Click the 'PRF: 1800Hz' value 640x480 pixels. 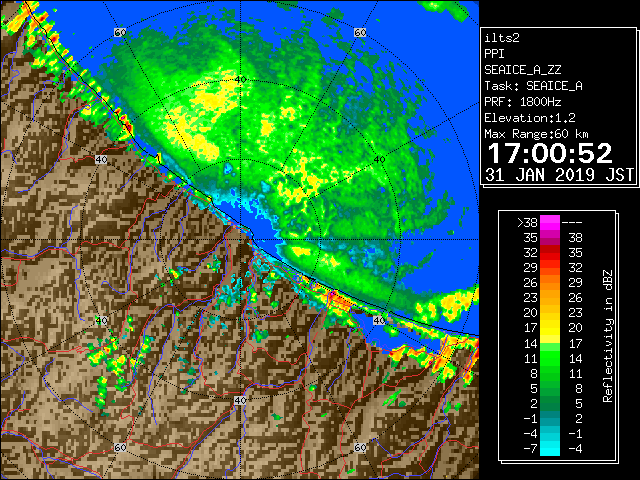click(522, 102)
